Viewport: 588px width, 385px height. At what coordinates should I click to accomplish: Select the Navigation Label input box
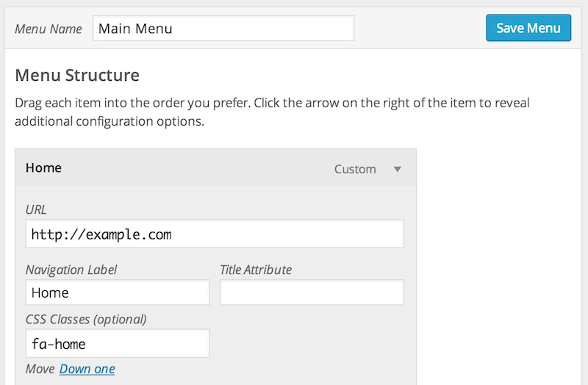click(118, 292)
